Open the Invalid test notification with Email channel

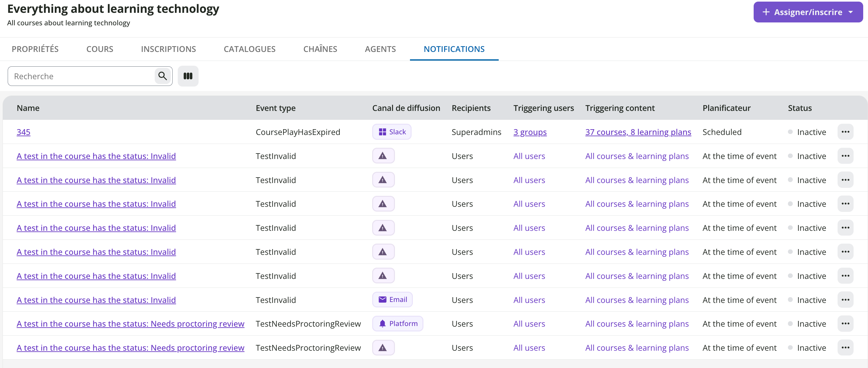click(96, 299)
